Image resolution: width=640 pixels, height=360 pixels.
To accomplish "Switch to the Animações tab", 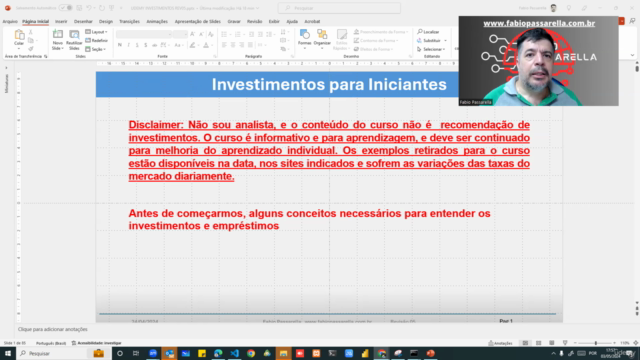I will click(x=157, y=21).
